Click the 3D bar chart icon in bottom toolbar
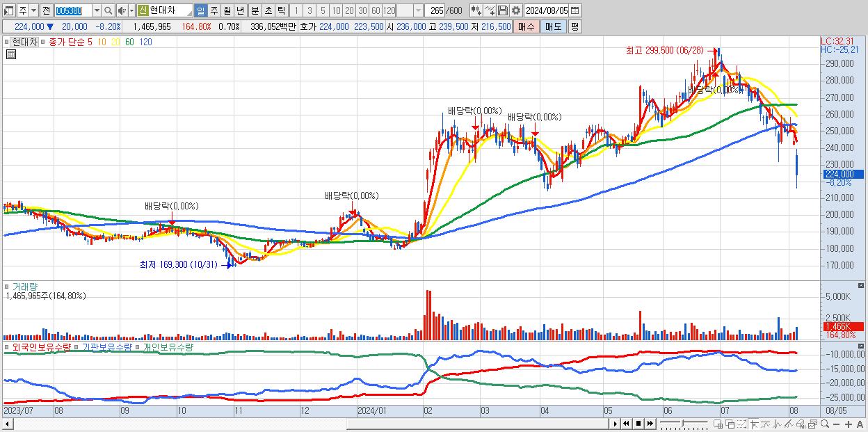868x432 pixels. tap(801, 424)
